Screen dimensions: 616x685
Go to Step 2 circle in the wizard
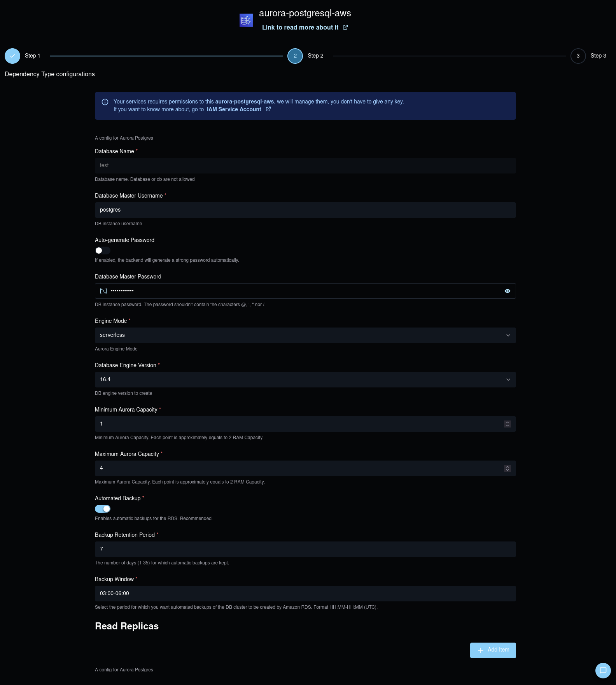[295, 56]
